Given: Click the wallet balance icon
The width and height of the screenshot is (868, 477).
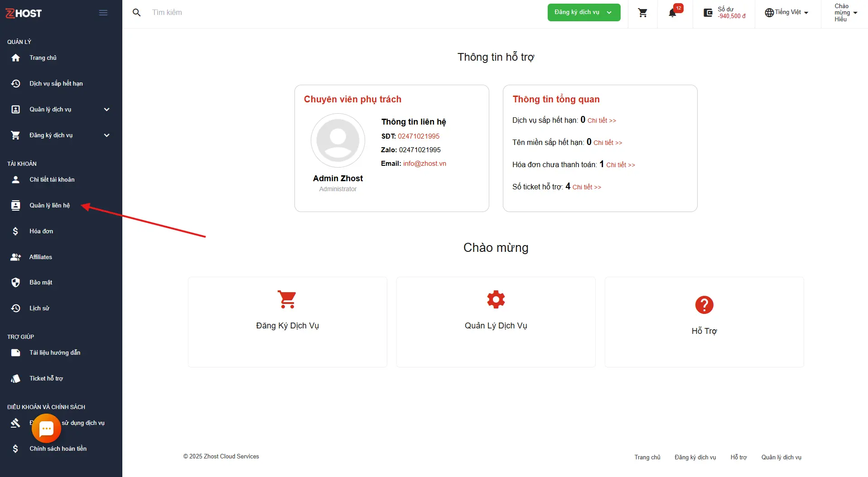Looking at the screenshot, I should 708,13.
